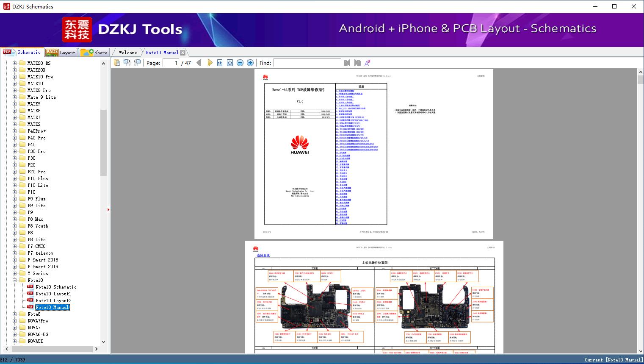Select the P7 telecom folder
Screen dimensions: 644x364
tap(40, 253)
